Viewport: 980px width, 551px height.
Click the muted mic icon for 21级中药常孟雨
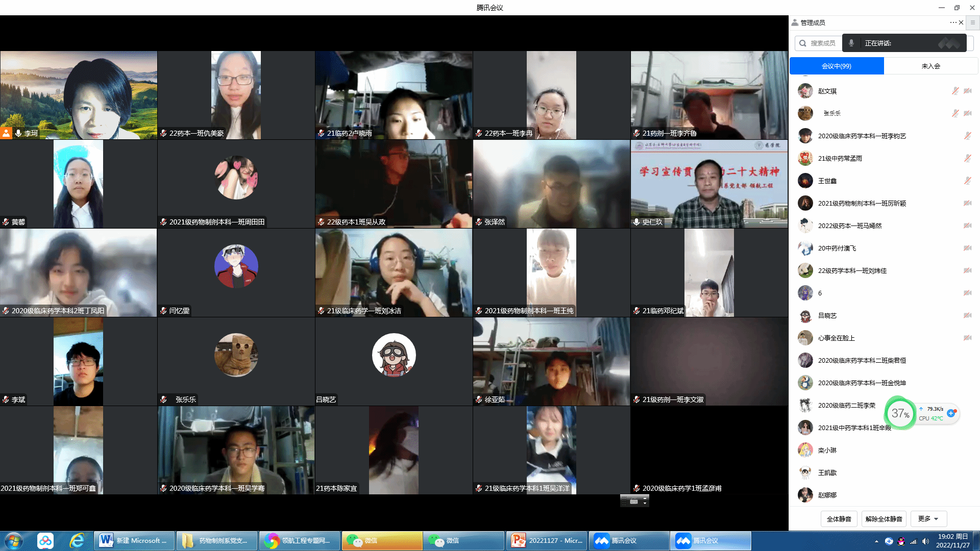pos(967,158)
